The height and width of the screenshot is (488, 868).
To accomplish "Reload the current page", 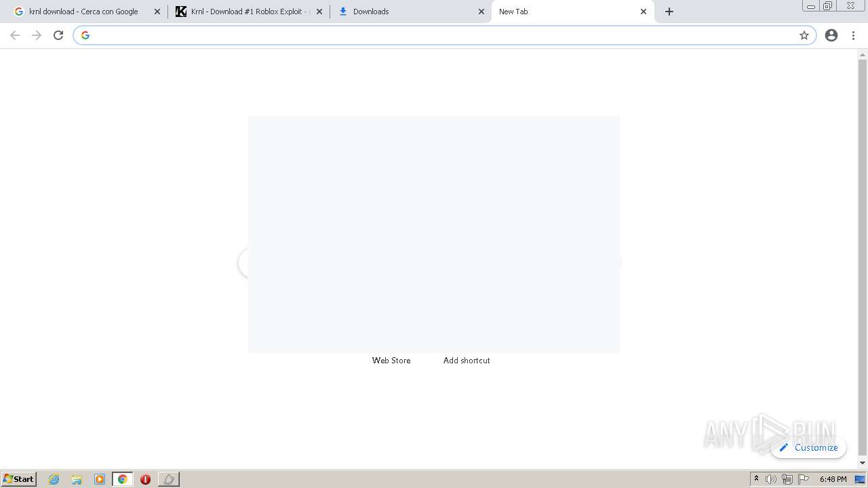I will 58,35.
